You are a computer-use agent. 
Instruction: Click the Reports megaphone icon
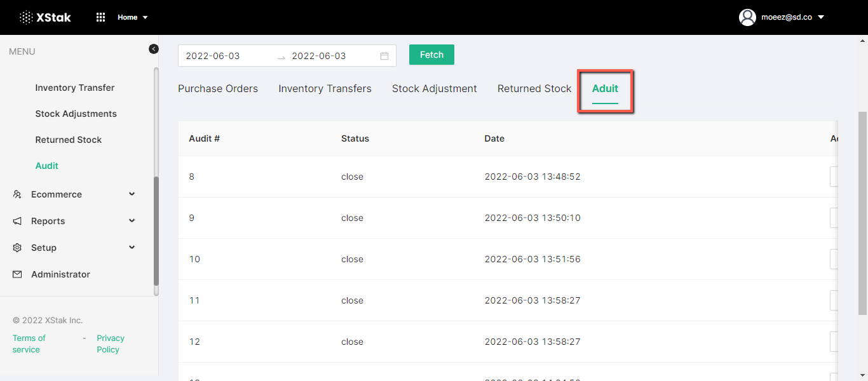click(x=17, y=221)
